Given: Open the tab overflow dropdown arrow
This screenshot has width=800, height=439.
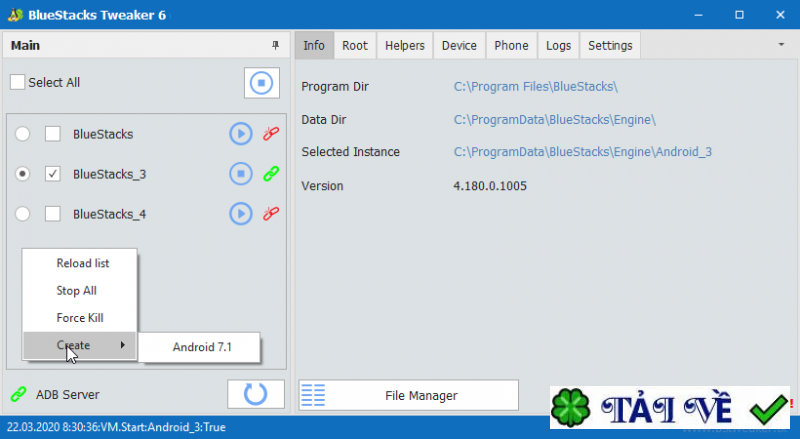Looking at the screenshot, I should (x=781, y=45).
